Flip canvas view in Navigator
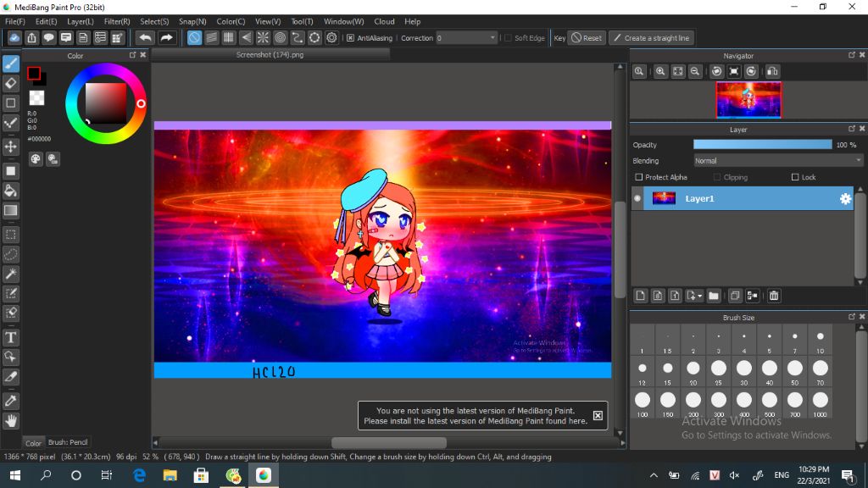The width and height of the screenshot is (868, 488). point(772,71)
